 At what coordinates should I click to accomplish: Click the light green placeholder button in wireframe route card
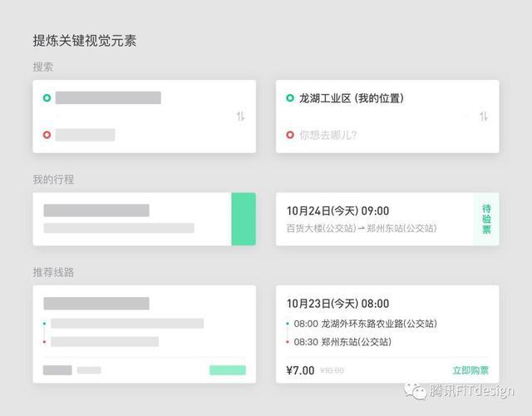(x=228, y=370)
